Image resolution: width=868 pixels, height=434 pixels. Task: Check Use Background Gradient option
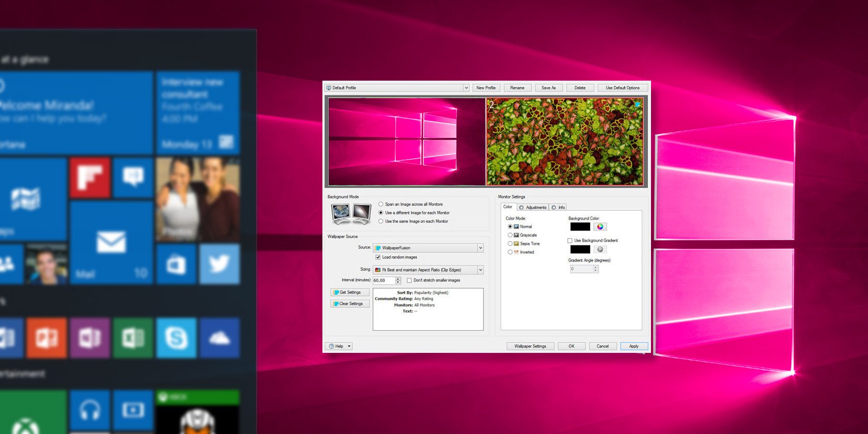click(570, 241)
